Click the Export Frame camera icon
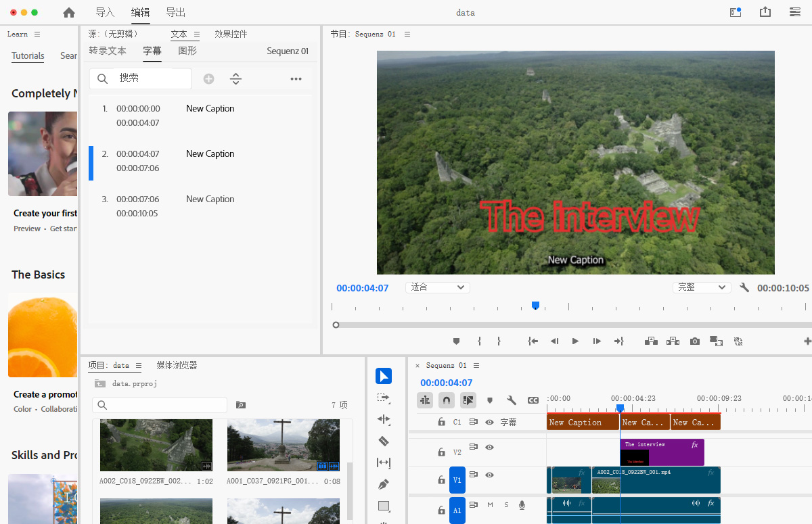The image size is (812, 524). (x=695, y=341)
